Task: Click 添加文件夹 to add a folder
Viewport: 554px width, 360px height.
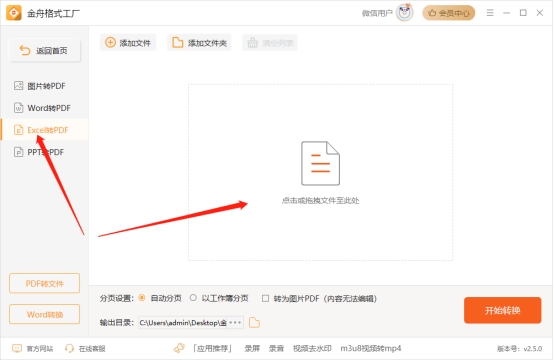Action: pyautogui.click(x=199, y=43)
